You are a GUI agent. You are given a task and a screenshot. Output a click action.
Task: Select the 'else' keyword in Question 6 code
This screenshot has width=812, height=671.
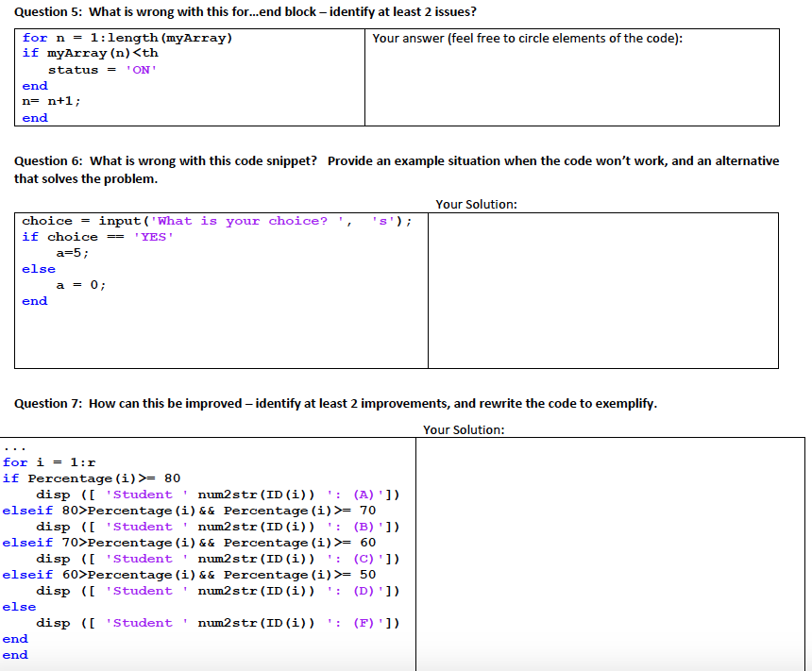(34, 268)
